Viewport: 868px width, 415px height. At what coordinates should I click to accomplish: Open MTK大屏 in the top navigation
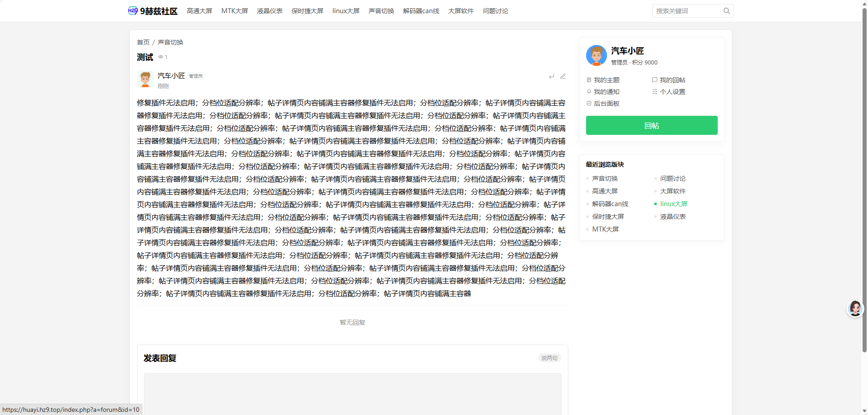coord(235,11)
